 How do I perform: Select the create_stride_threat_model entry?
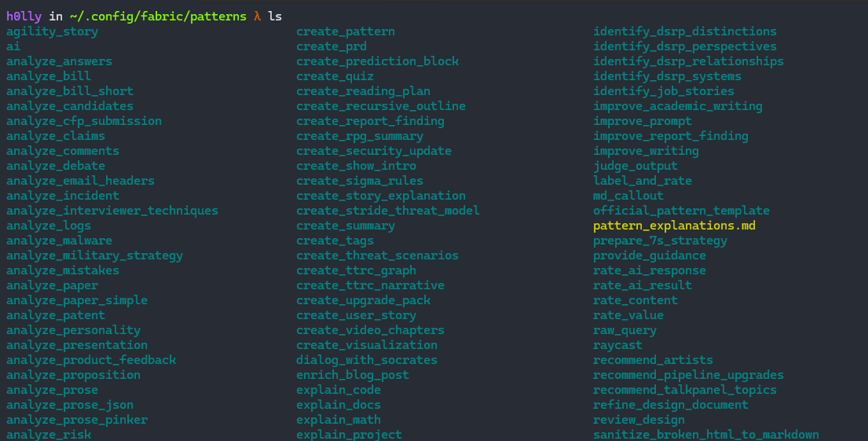387,211
